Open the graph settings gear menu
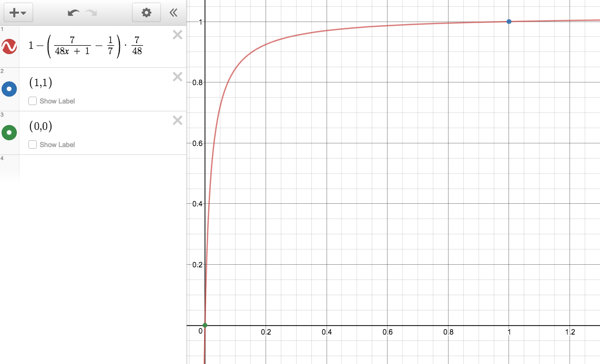This screenshot has height=364, width=600. tap(146, 13)
